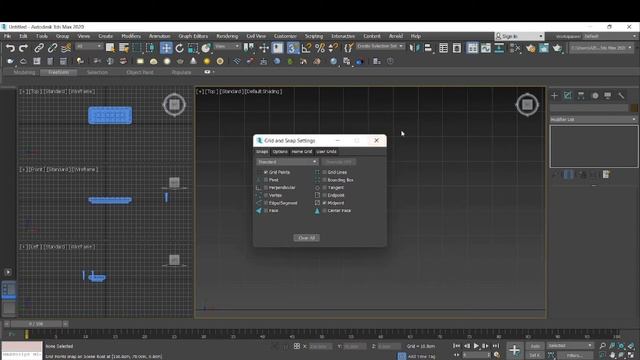This screenshot has width=640, height=360.
Task: Click the Set Key button
Action: tap(535, 355)
